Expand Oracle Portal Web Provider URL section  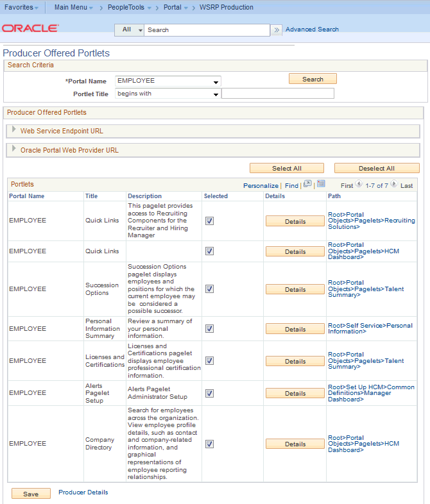pyautogui.click(x=14, y=149)
